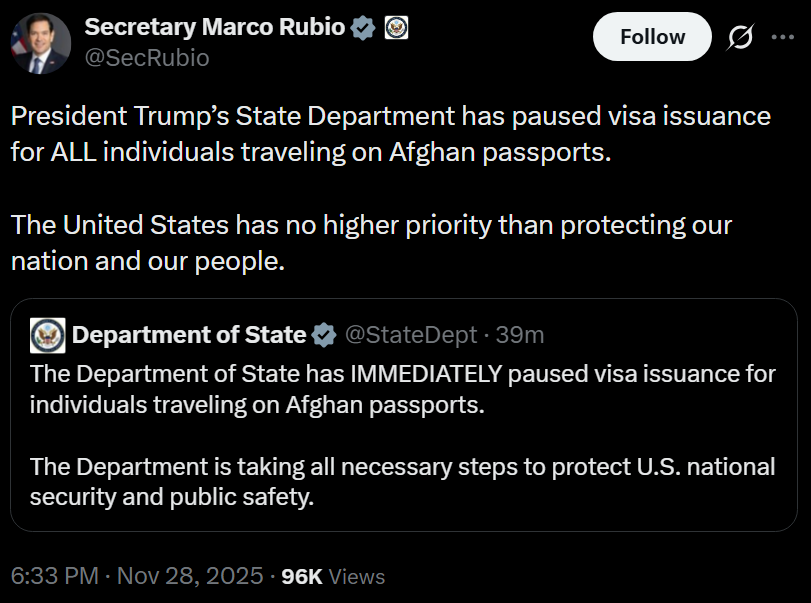This screenshot has width=811, height=603.
Task: Click the sentence about protecting our nation
Action: click(371, 243)
